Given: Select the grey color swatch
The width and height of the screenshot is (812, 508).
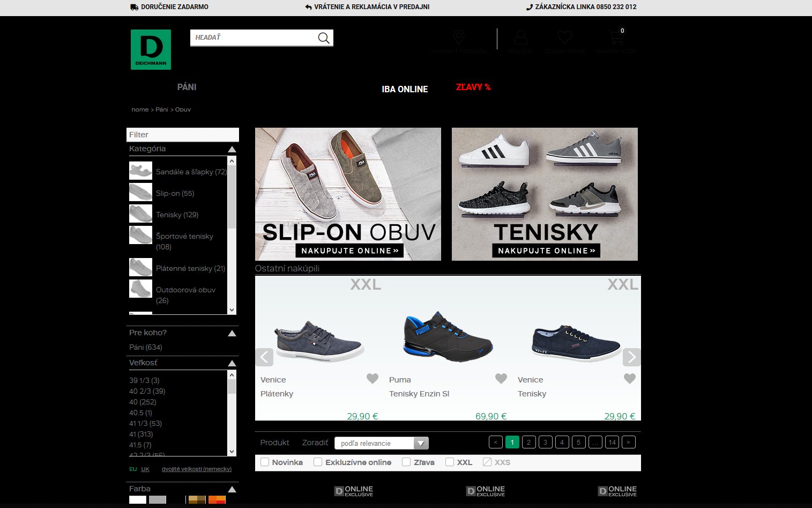Looking at the screenshot, I should tap(158, 500).
